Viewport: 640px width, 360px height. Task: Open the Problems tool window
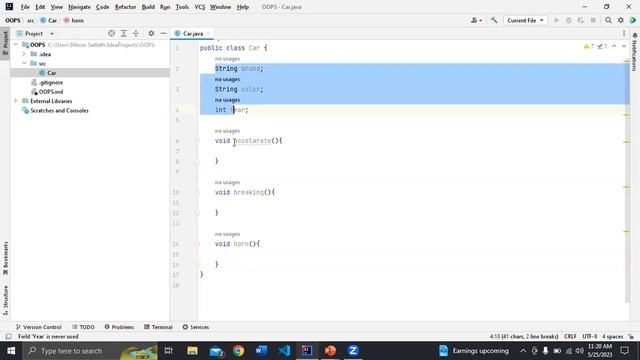pyautogui.click(x=119, y=327)
